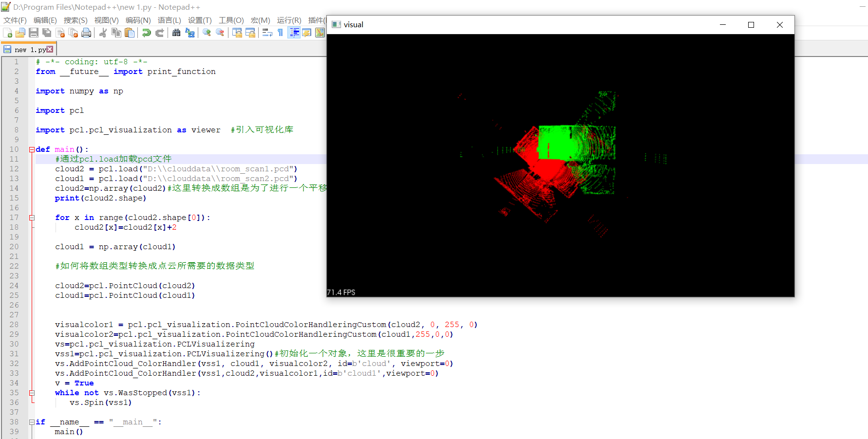
Task: Create a new document
Action: [x=7, y=33]
